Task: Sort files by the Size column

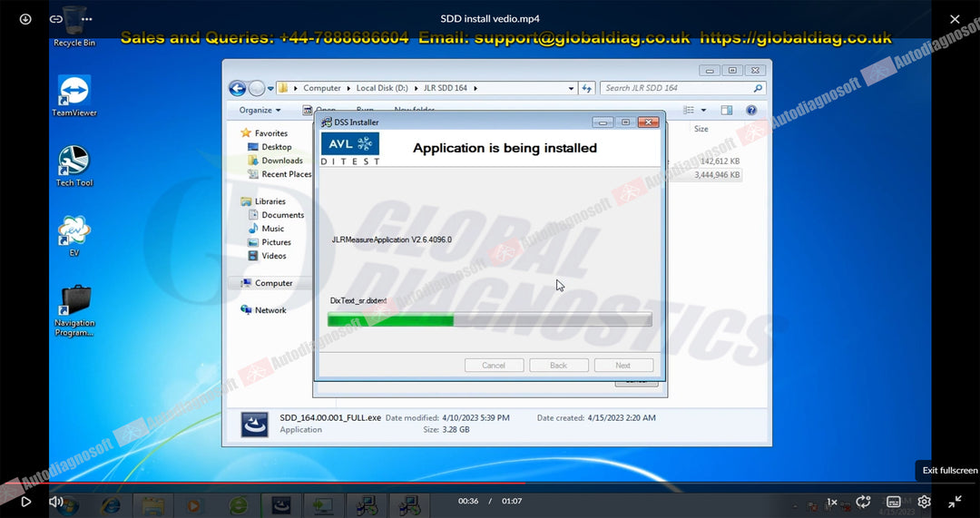Action: (x=701, y=129)
